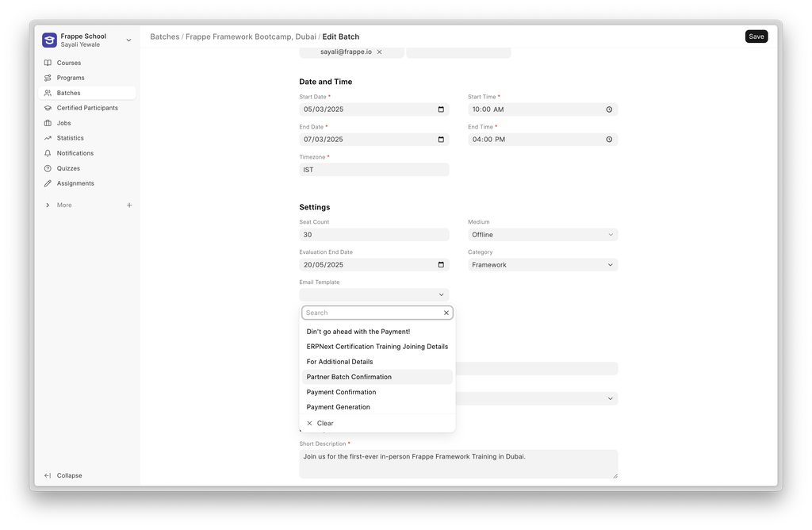The width and height of the screenshot is (812, 530).
Task: Open Statistics using the trend icon
Action: pyautogui.click(x=48, y=138)
